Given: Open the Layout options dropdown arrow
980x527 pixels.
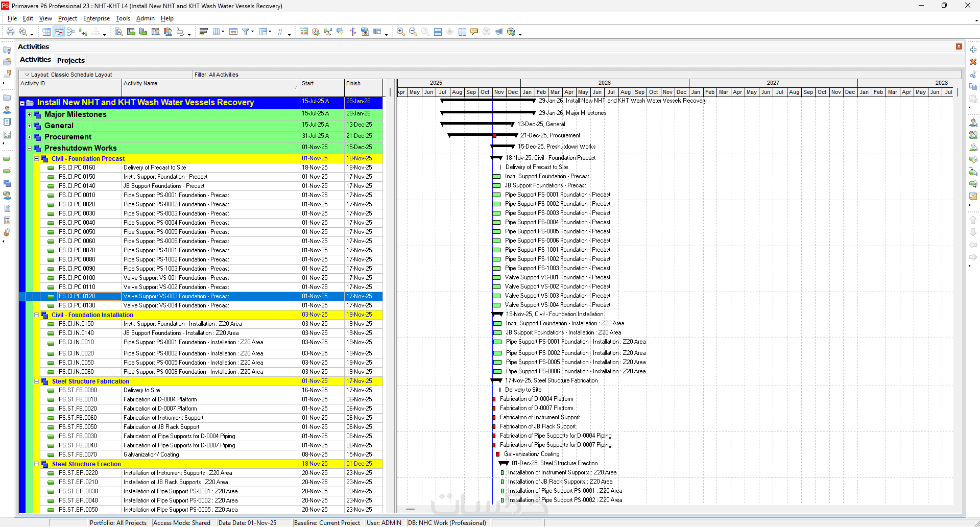Looking at the screenshot, I should click(x=27, y=75).
